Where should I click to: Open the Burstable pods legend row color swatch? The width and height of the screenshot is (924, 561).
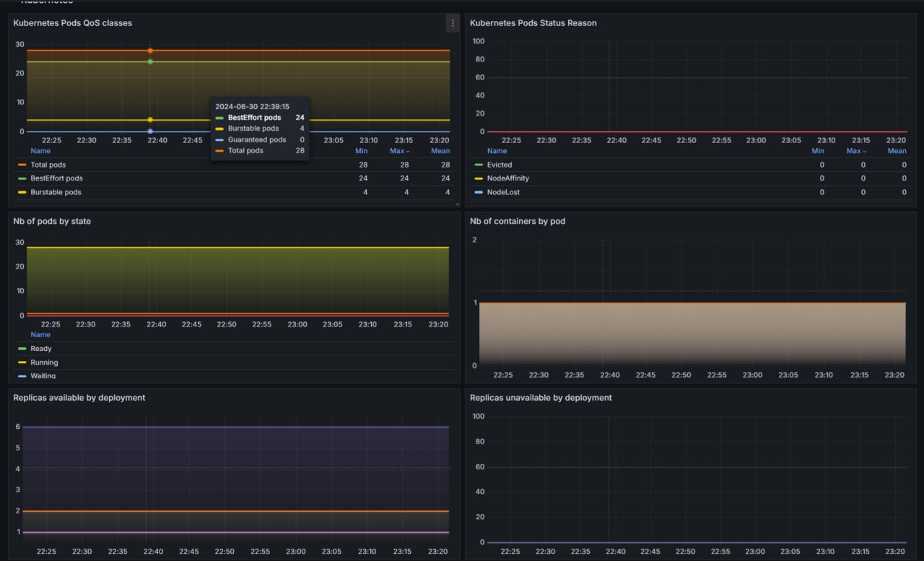22,192
